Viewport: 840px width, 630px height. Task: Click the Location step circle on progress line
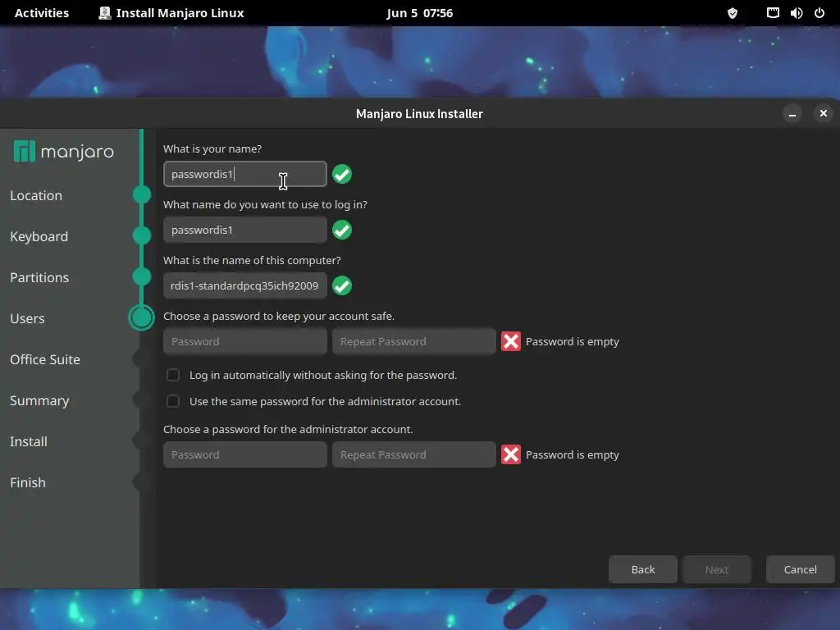pyautogui.click(x=142, y=194)
